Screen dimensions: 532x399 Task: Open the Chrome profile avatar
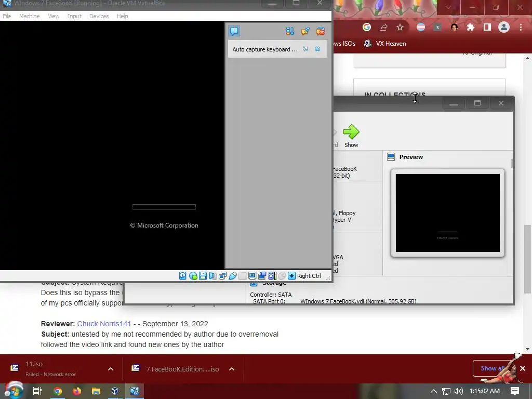coord(504,27)
